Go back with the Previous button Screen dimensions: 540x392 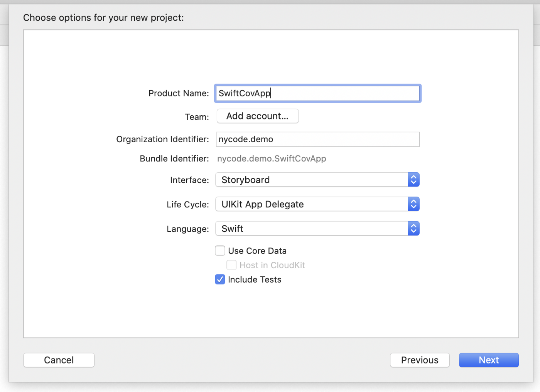pyautogui.click(x=420, y=360)
